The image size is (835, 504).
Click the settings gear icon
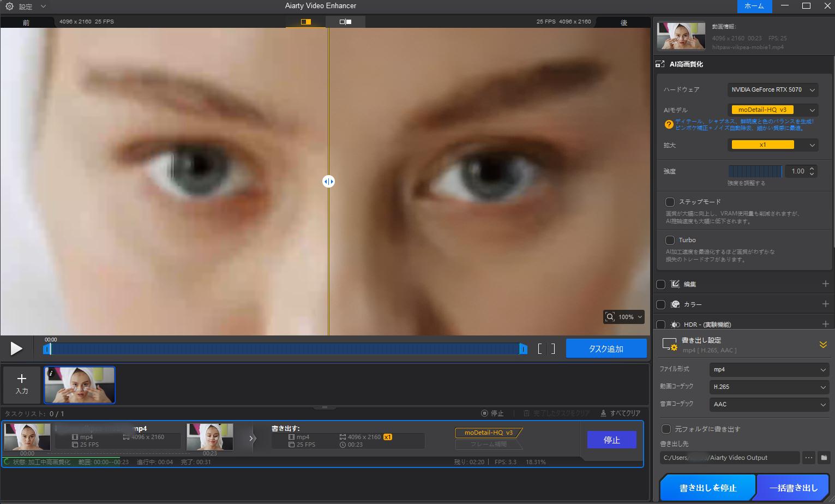9,7
